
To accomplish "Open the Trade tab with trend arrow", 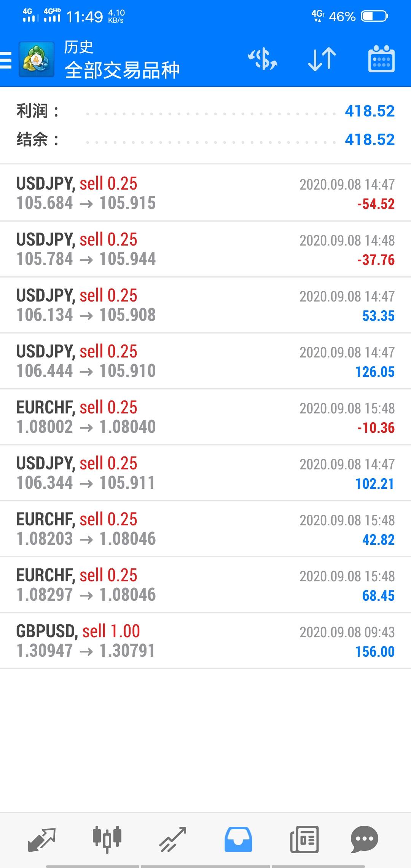I will click(x=173, y=839).
